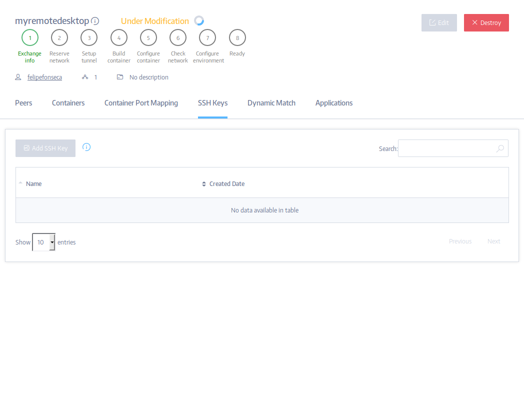This screenshot has height=420, width=524.
Task: Sort table by Created Date column
Action: 227,184
